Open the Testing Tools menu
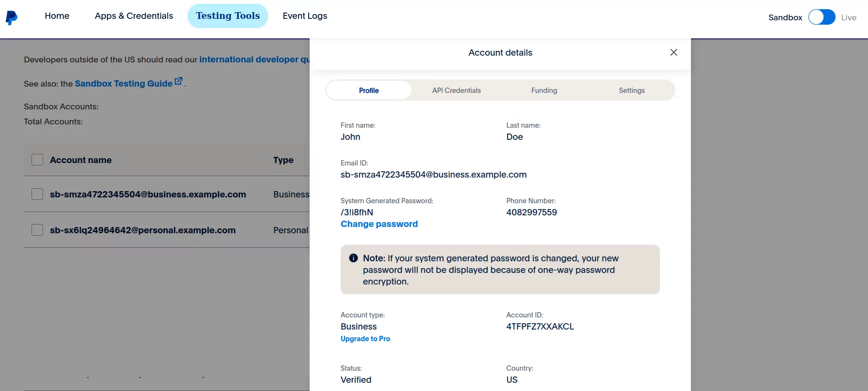The height and width of the screenshot is (391, 868). [x=228, y=16]
